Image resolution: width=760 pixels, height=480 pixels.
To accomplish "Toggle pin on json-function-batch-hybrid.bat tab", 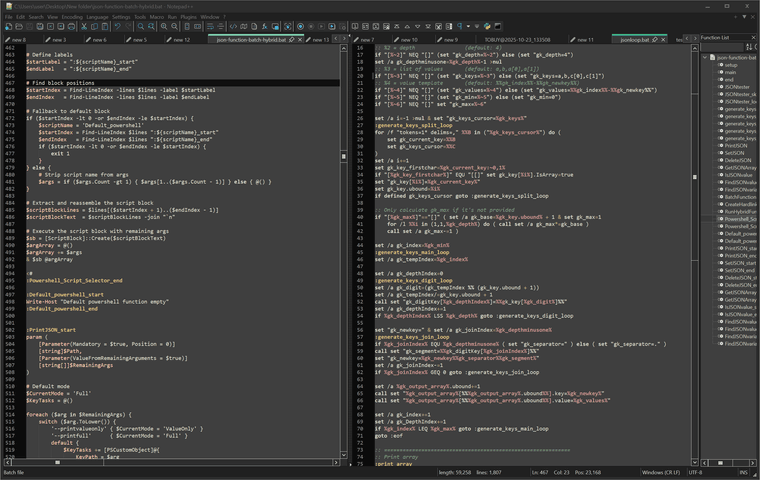I will (x=290, y=40).
